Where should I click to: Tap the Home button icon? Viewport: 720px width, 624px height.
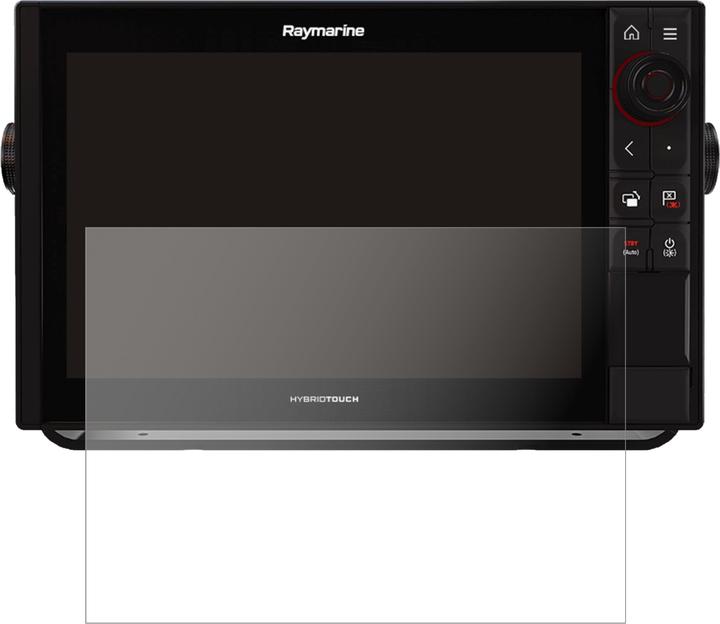631,33
